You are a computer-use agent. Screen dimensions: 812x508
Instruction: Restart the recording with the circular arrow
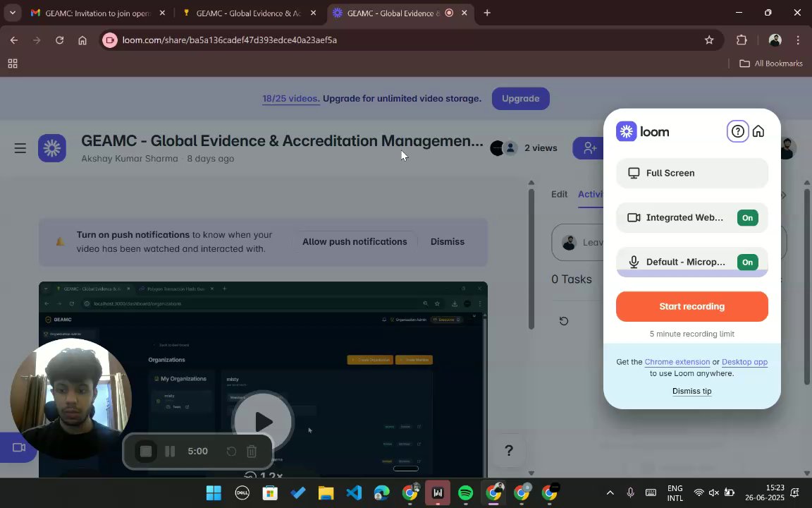[x=231, y=452]
